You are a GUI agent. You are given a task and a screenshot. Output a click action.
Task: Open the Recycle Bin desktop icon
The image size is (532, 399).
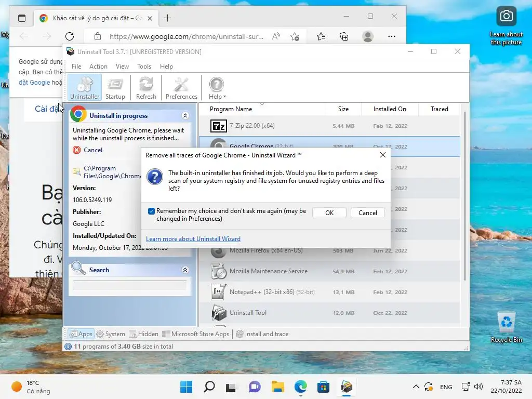[506, 327]
